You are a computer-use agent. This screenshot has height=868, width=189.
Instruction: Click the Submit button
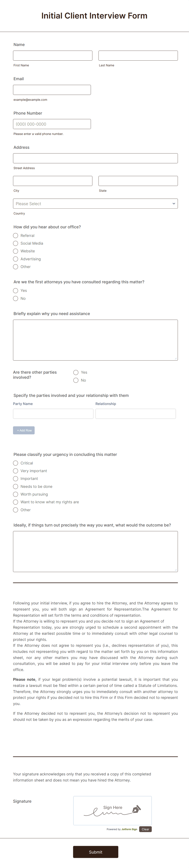(x=96, y=852)
